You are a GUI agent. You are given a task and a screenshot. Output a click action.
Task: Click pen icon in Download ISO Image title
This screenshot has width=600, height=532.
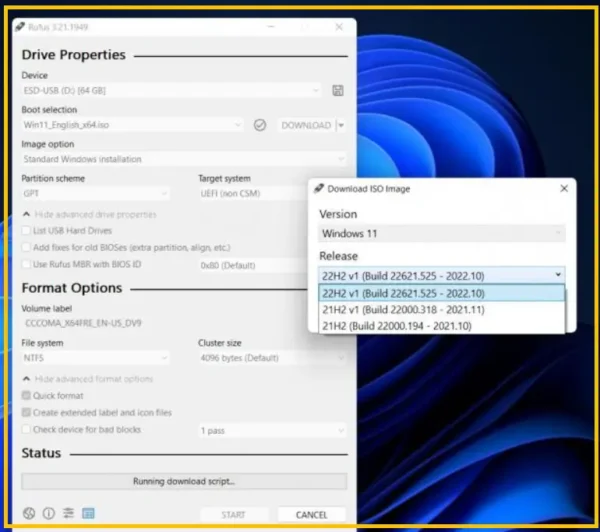(319, 188)
